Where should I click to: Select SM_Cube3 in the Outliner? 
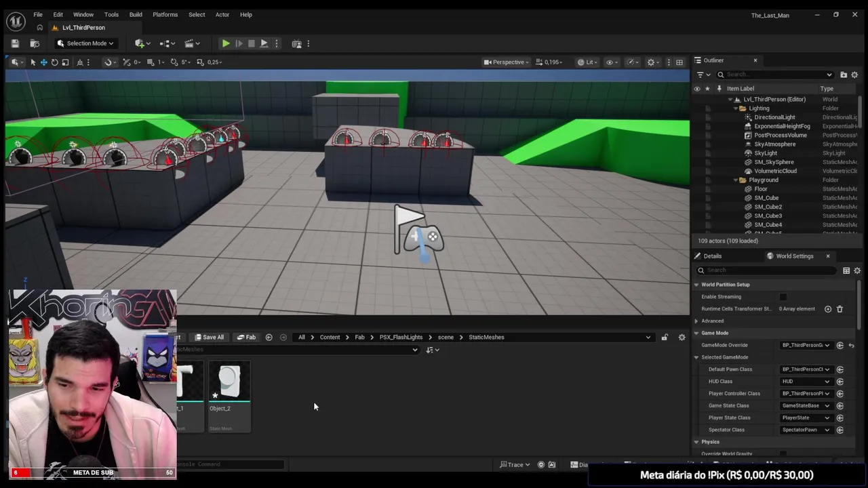(x=768, y=216)
